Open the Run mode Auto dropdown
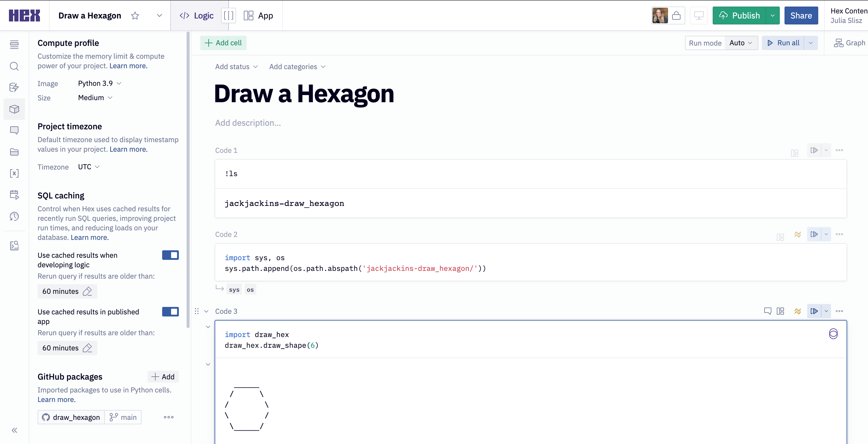868x444 pixels. click(741, 43)
